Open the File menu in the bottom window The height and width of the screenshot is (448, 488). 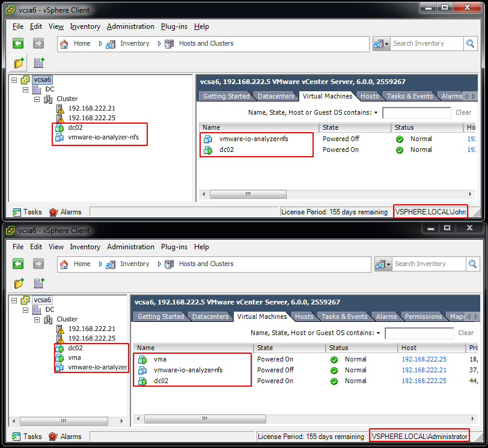point(18,247)
